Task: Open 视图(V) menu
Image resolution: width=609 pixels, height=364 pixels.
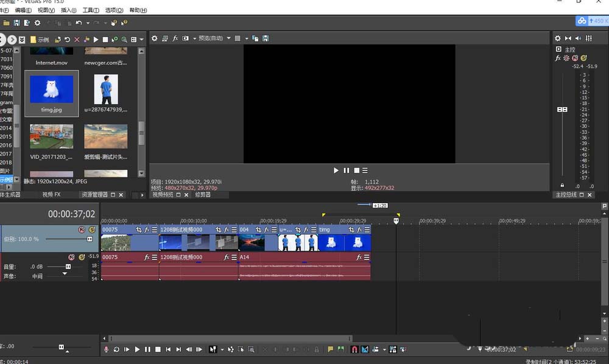Action: pos(46,10)
